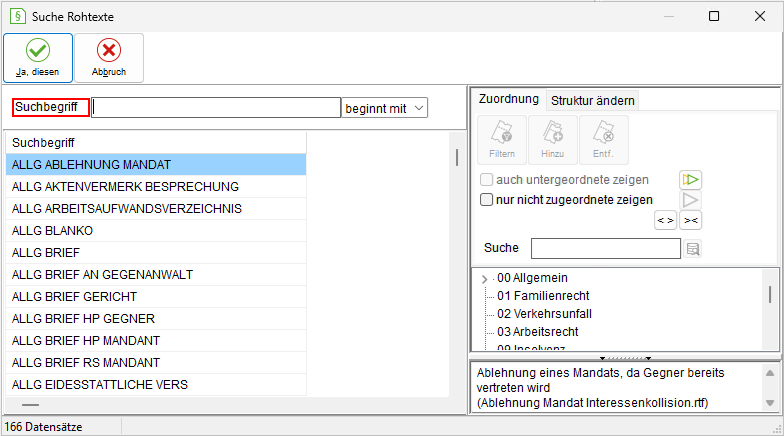Viewport: 784px width, 436px height.
Task: Click the Hinzu add-assignment icon
Action: click(x=553, y=140)
